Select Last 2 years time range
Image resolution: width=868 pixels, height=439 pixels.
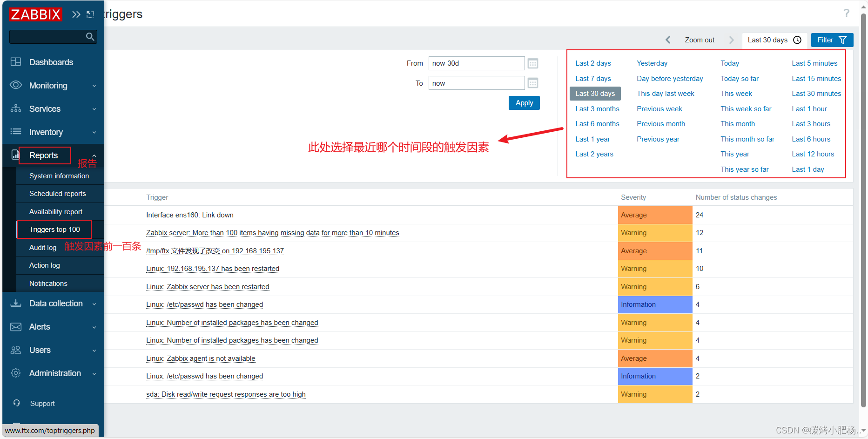coord(594,154)
